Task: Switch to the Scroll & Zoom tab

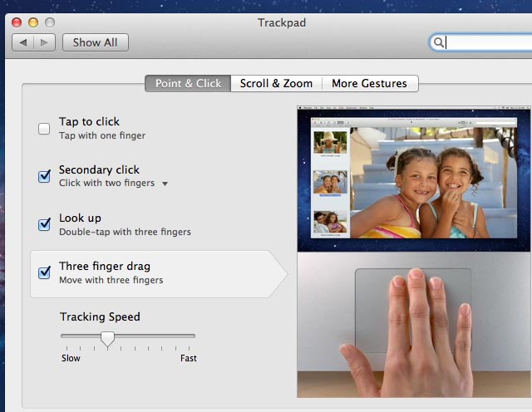Action: click(x=276, y=83)
